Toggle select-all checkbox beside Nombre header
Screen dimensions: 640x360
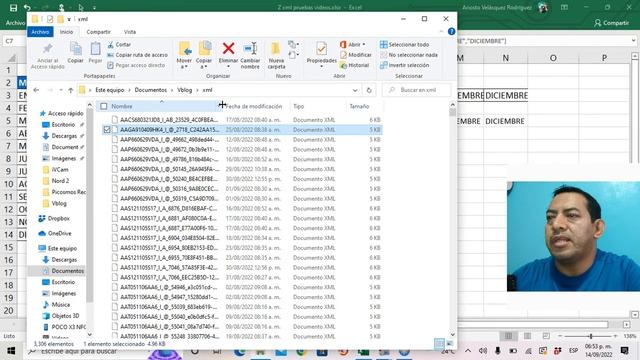pos(104,106)
